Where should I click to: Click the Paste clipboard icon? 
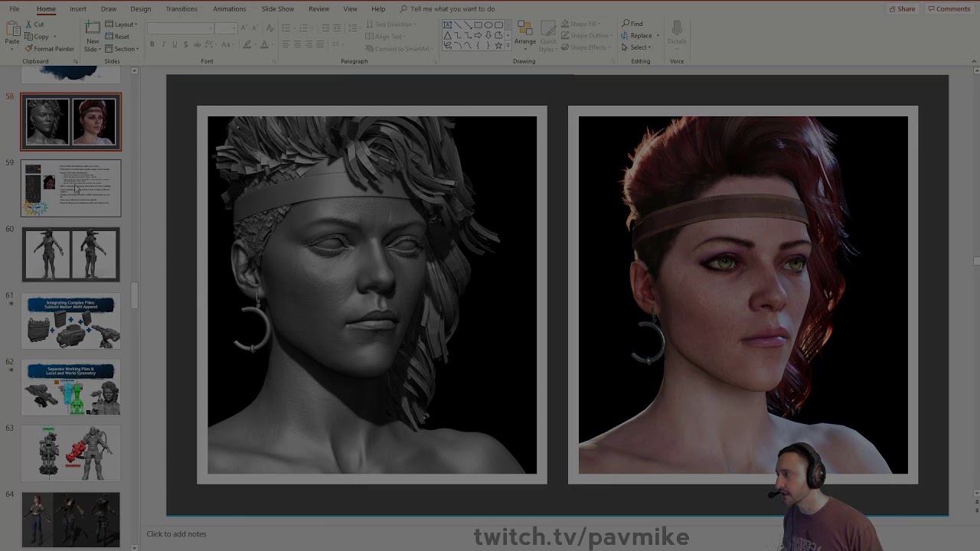click(x=12, y=29)
